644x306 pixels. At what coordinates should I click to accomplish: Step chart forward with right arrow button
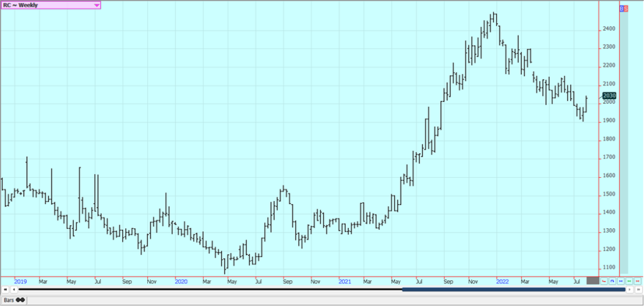tap(630, 290)
